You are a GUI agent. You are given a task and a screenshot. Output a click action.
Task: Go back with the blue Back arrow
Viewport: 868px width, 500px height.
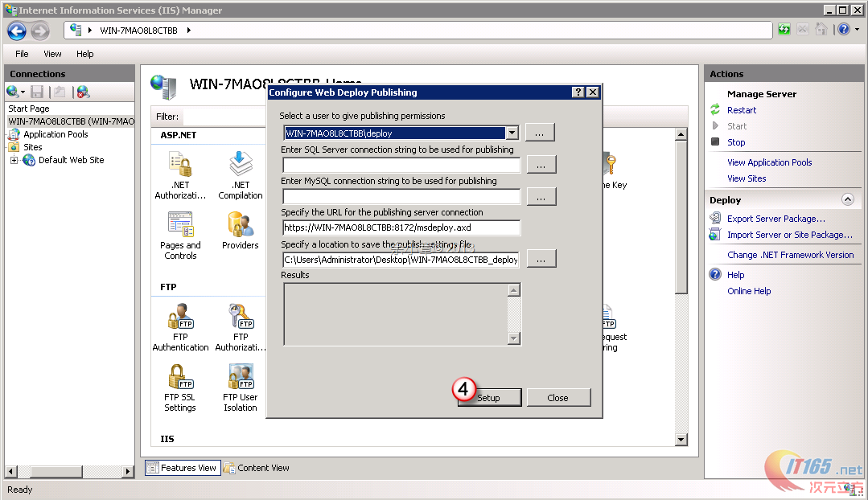(x=17, y=31)
